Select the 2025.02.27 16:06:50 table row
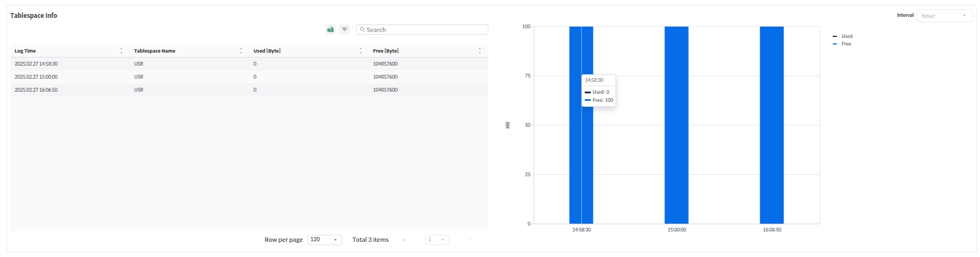This screenshot has width=980, height=257. tap(249, 90)
